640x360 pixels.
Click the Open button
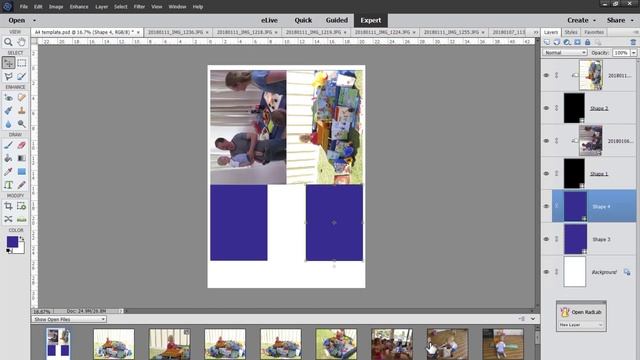click(17, 20)
